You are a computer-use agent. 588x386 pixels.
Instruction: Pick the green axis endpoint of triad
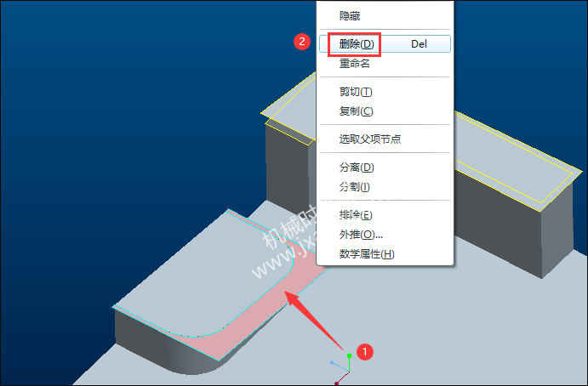[x=349, y=355]
